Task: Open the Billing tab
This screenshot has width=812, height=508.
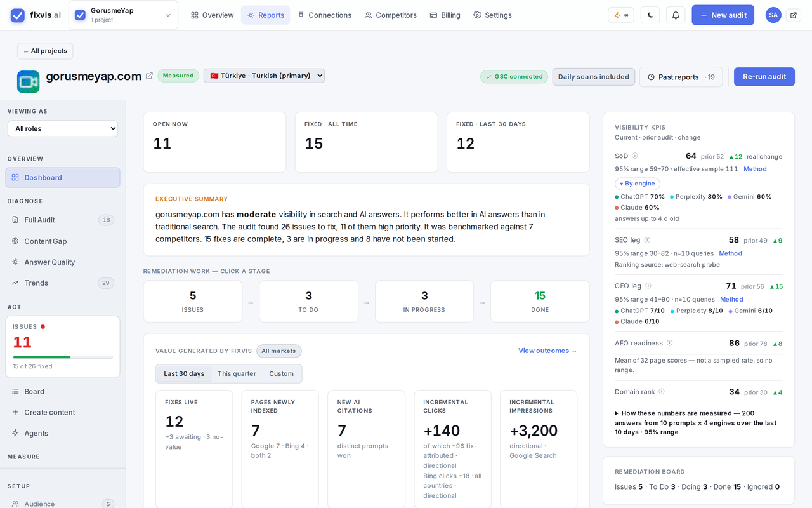Action: pyautogui.click(x=445, y=15)
